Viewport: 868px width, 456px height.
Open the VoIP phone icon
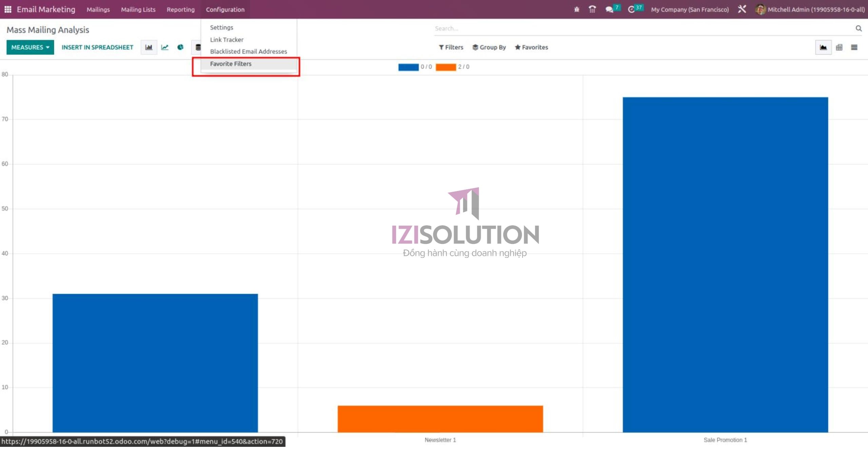point(592,9)
